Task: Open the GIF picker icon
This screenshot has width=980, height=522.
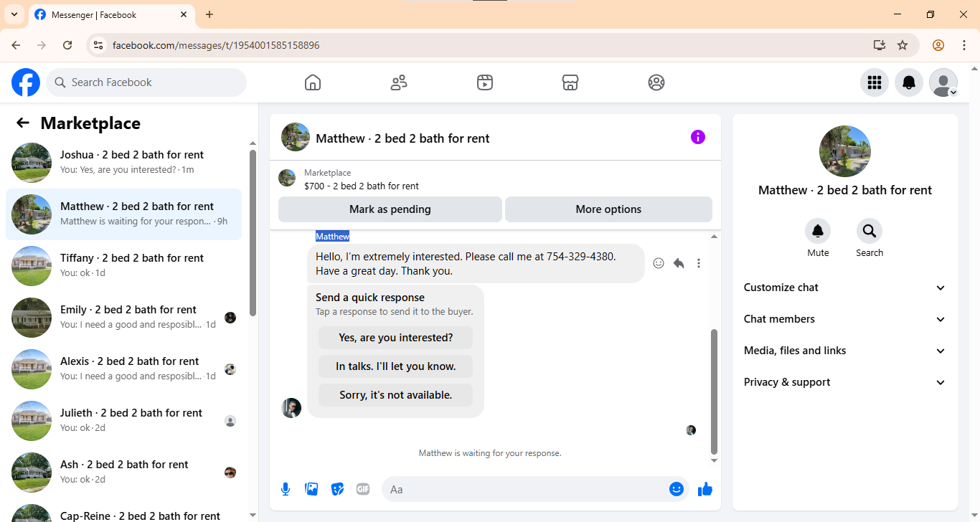Action: pos(363,489)
